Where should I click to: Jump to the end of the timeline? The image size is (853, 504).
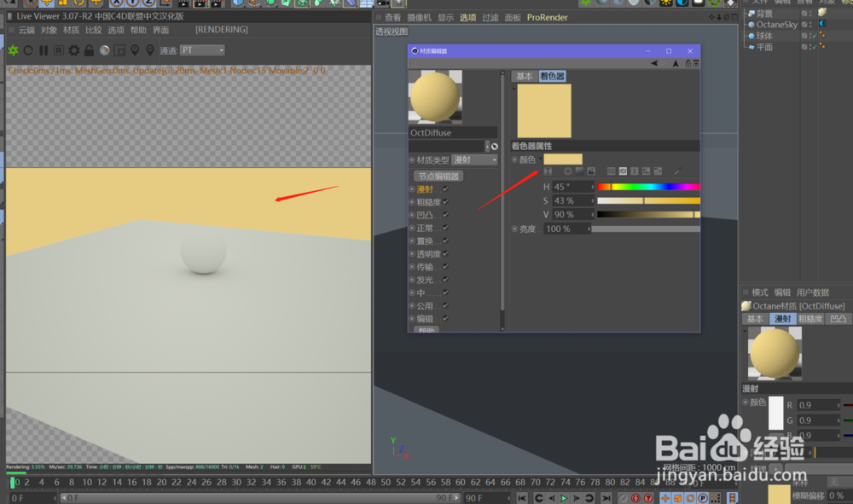click(x=606, y=498)
